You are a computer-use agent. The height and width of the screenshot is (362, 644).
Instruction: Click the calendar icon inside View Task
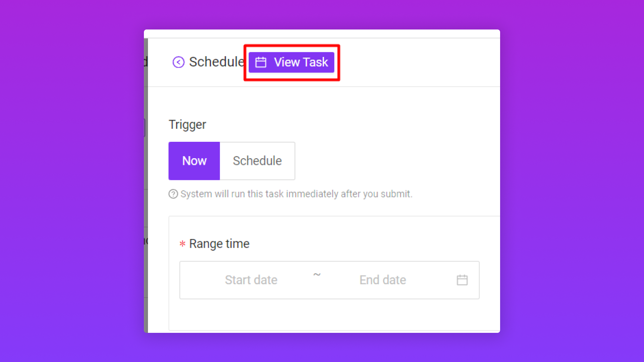(x=261, y=62)
